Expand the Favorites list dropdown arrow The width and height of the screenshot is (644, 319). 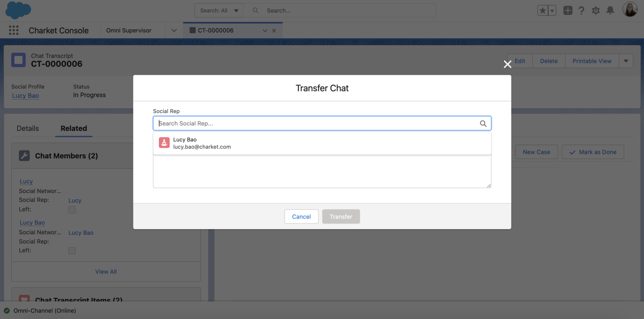pyautogui.click(x=552, y=10)
